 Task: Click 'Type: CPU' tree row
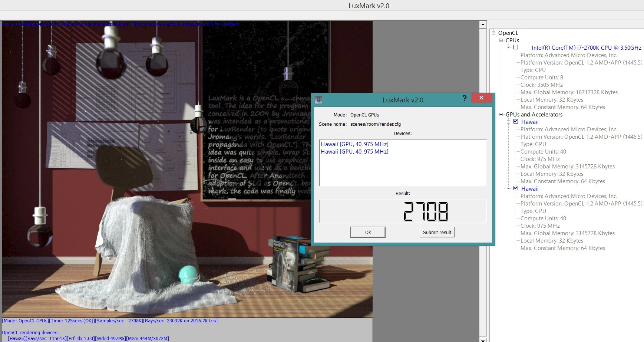[533, 70]
